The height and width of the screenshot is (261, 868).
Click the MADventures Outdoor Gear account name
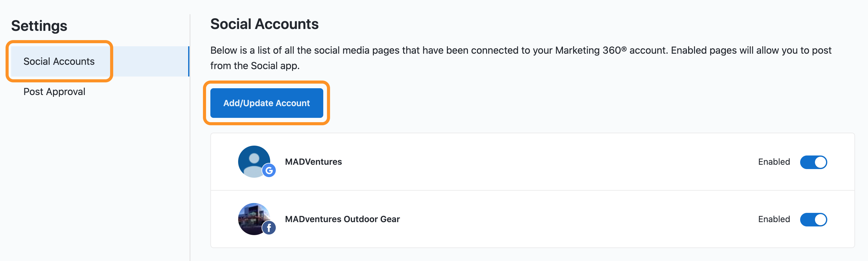coord(342,219)
